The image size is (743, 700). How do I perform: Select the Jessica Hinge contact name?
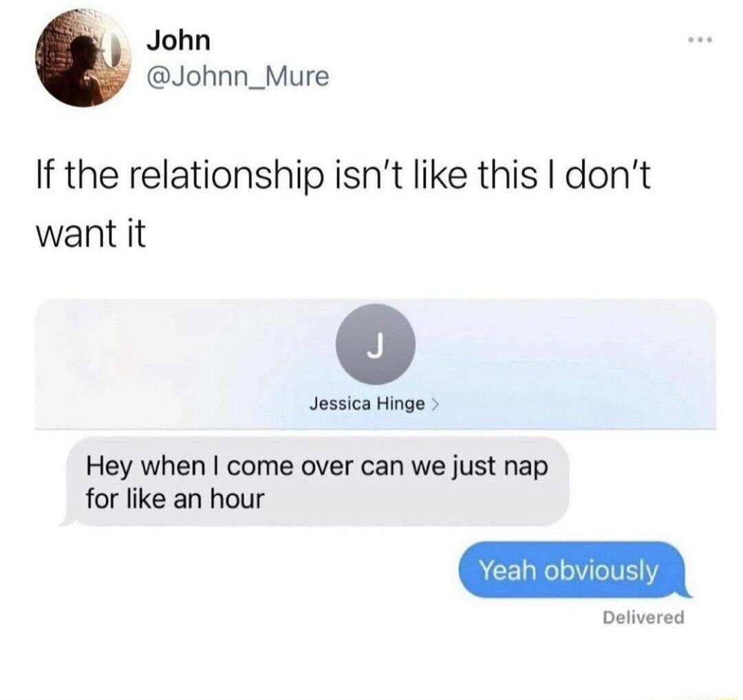pyautogui.click(x=367, y=404)
